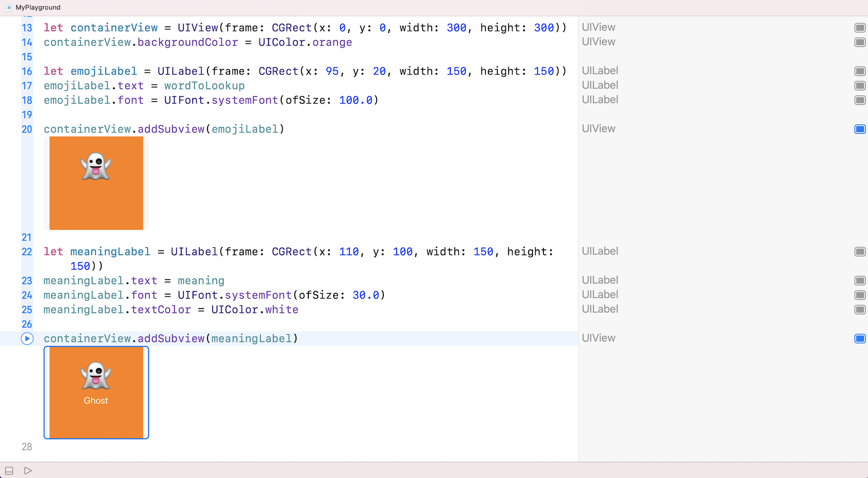Toggle result view for emojiLabel.font line
Image resolution: width=868 pixels, height=478 pixels.
(859, 100)
